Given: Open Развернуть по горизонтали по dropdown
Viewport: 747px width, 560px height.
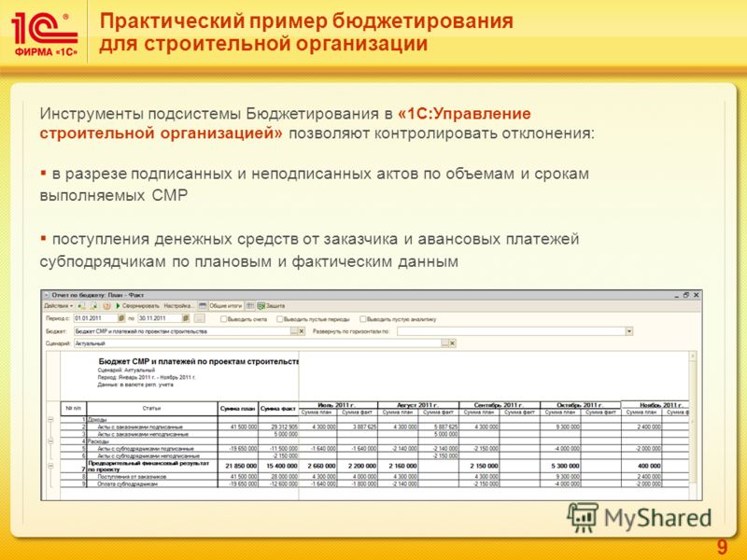Looking at the screenshot, I should [629, 331].
